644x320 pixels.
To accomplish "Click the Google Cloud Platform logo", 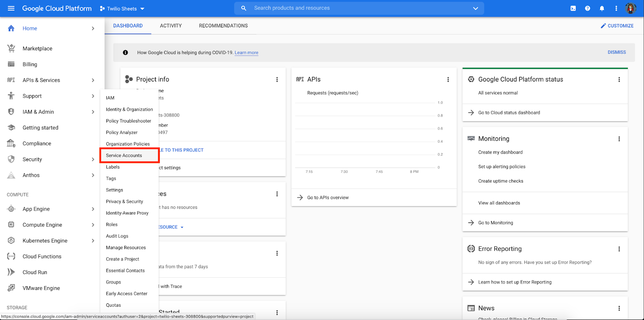I will click(57, 8).
